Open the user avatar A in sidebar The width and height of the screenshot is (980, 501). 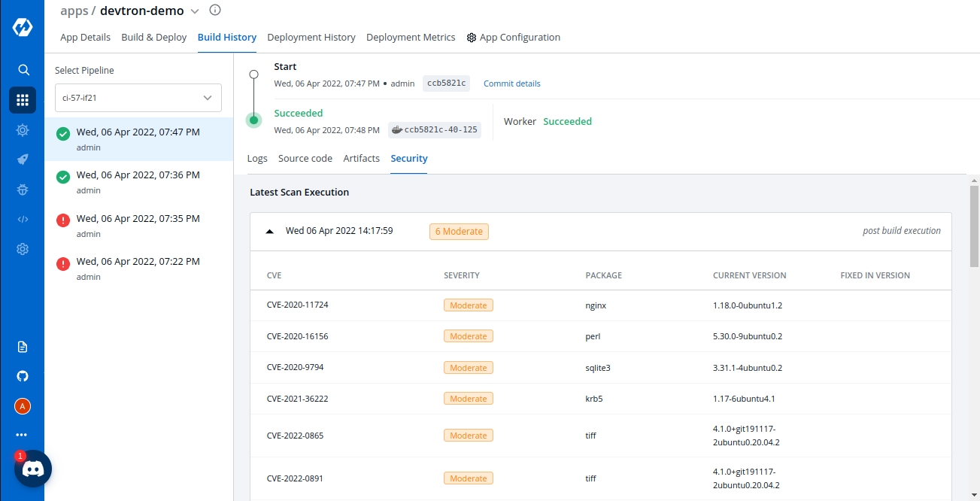click(x=23, y=406)
